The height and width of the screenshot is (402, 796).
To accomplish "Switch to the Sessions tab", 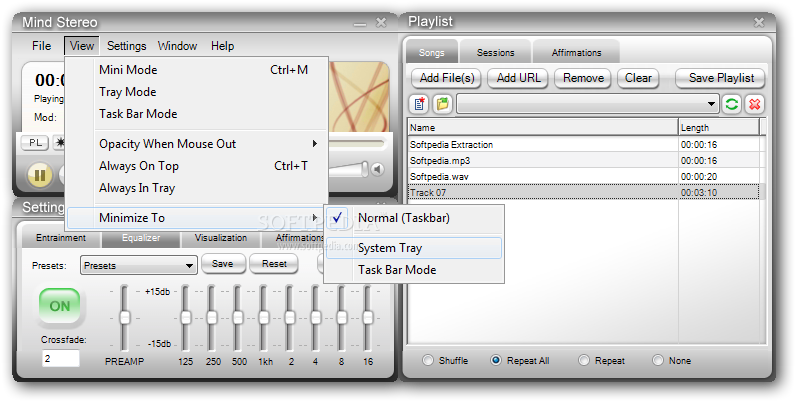I will tap(495, 52).
